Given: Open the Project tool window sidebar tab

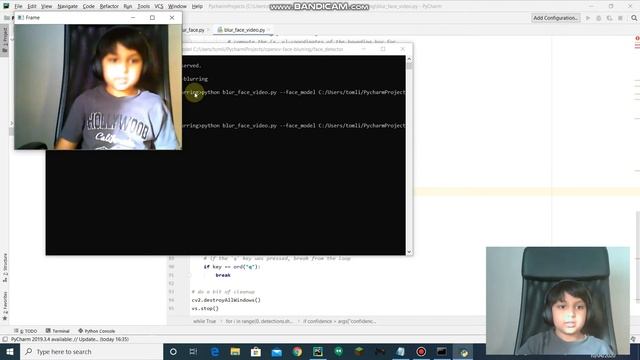Looking at the screenshot, I should point(5,40).
